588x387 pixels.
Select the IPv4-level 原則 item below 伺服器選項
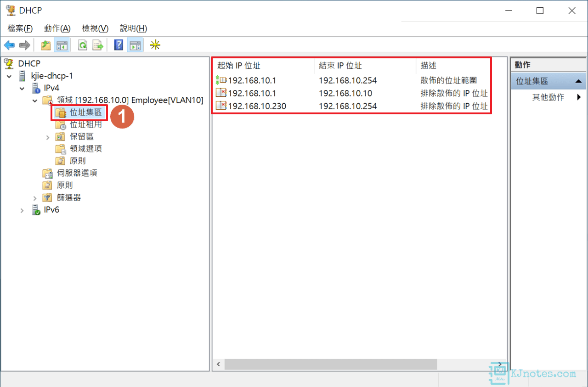65,185
